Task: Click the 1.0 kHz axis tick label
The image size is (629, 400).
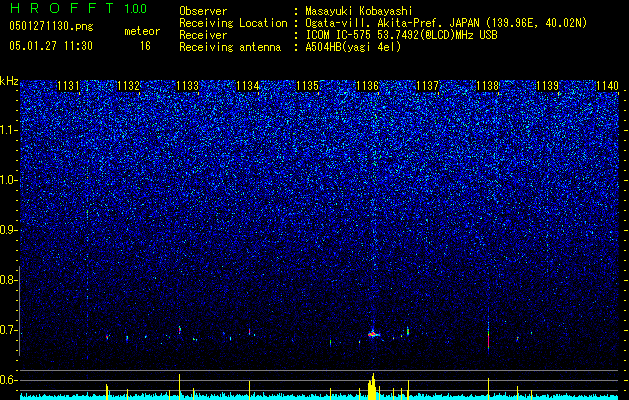Action: coord(9,180)
